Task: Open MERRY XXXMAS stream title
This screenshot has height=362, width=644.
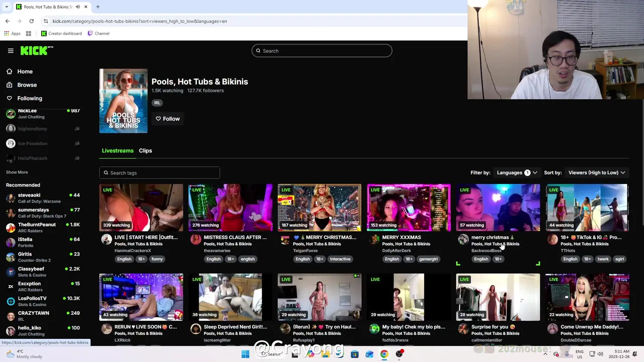Action: click(401, 237)
